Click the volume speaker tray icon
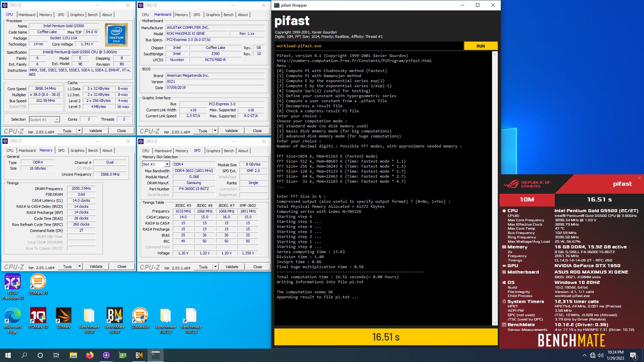This screenshot has width=644, height=362. (601, 355)
